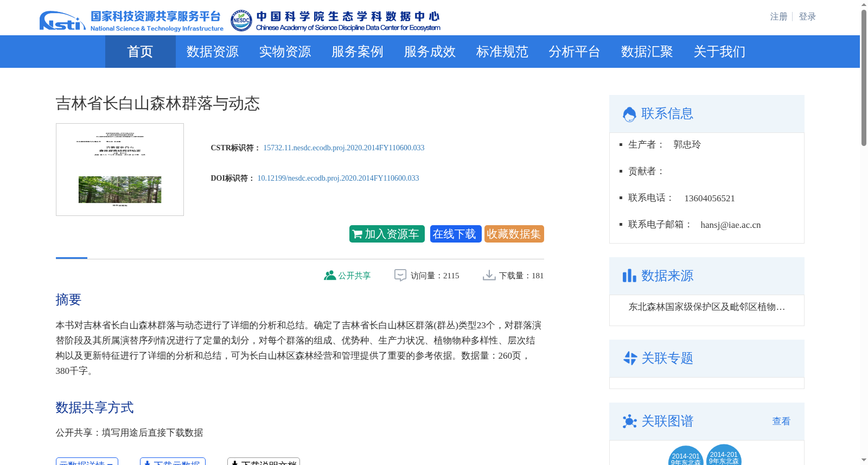The width and height of the screenshot is (868, 465).
Task: Click the 访问量 comment icon
Action: [x=400, y=276]
